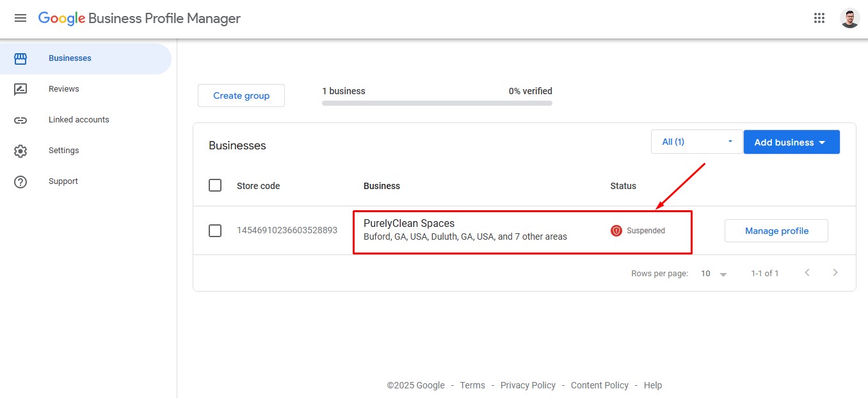The image size is (868, 398).
Task: Click the Linked accounts chain icon
Action: 20,120
